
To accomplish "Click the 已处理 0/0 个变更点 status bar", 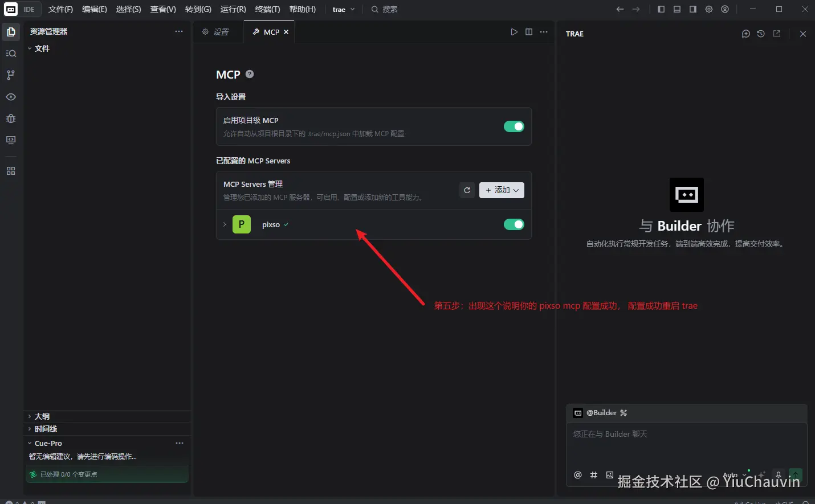I will click(x=107, y=474).
